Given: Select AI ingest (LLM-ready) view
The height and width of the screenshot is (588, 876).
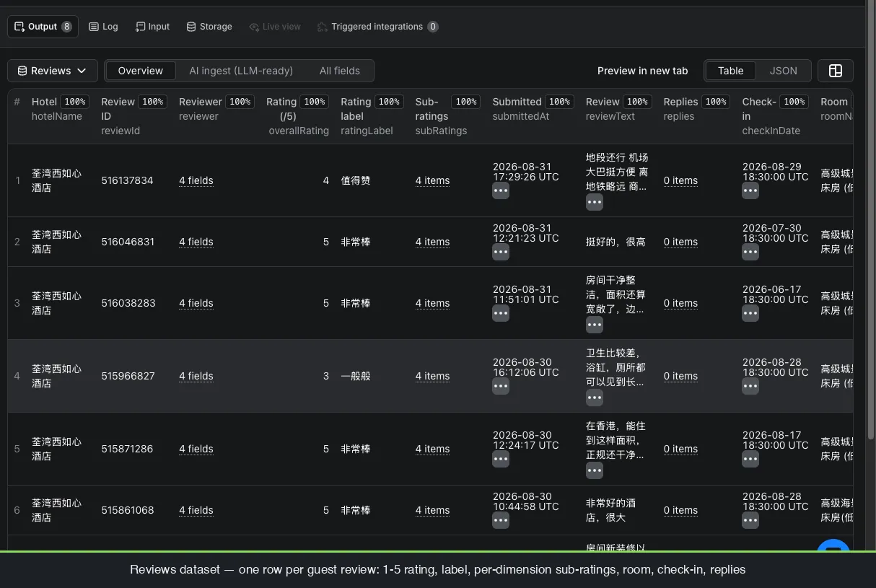Looking at the screenshot, I should (x=241, y=71).
